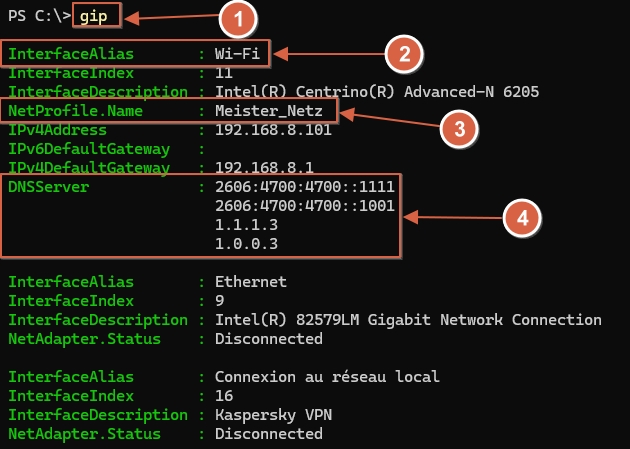Click the 1.0.0.3 DNS entry
The image size is (630, 449).
pos(246,244)
